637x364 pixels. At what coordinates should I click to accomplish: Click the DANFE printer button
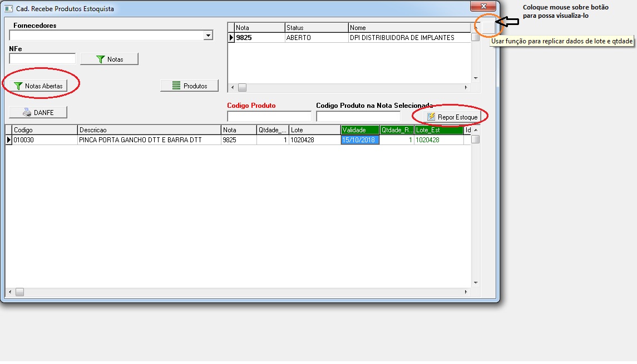point(38,112)
